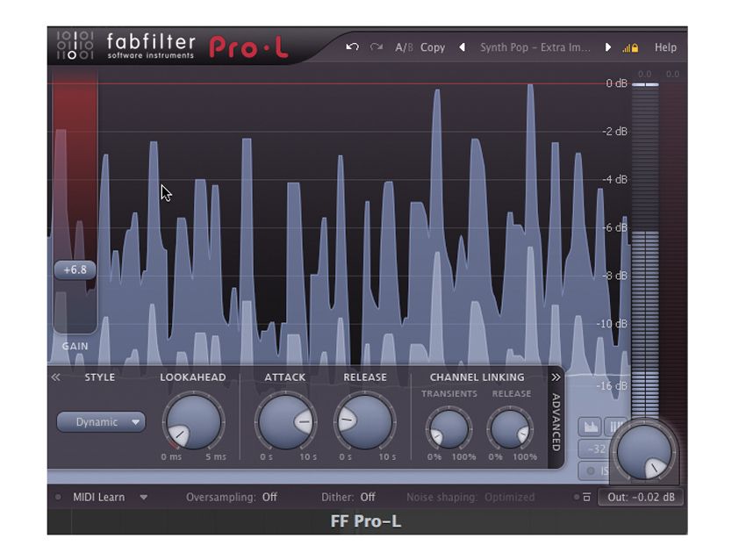Viewport: 746px width, 560px height.
Task: Copy settings with the Copy button
Action: [x=433, y=47]
